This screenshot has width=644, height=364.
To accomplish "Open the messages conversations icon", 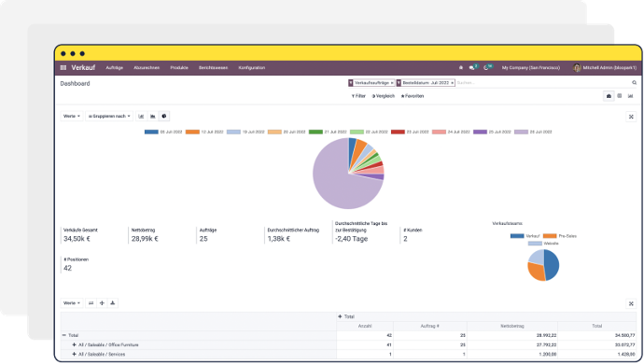I will (472, 68).
